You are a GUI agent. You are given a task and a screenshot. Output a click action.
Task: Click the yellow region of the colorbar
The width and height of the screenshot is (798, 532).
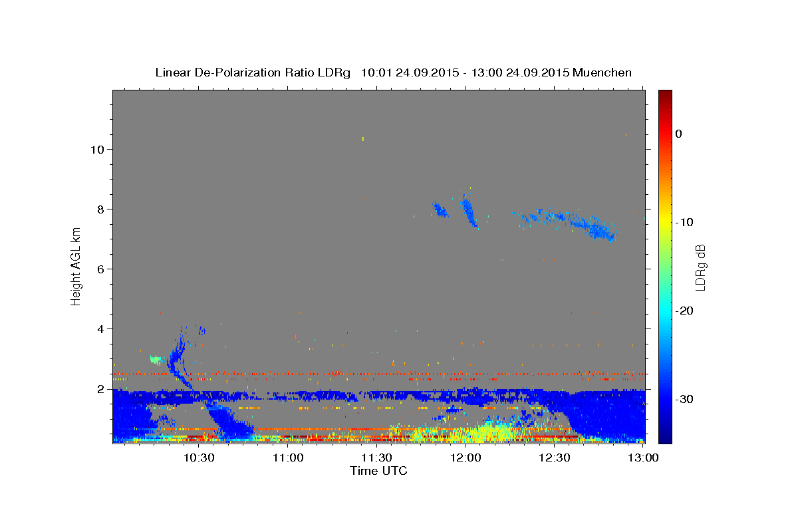(x=665, y=219)
